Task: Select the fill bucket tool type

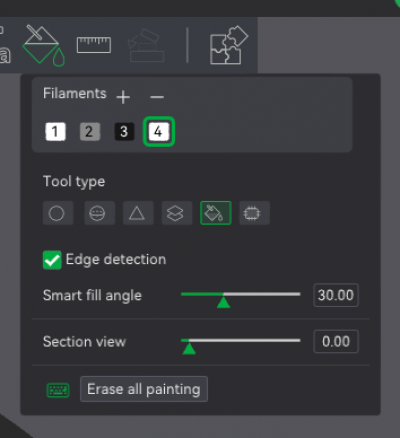Action: 216,213
